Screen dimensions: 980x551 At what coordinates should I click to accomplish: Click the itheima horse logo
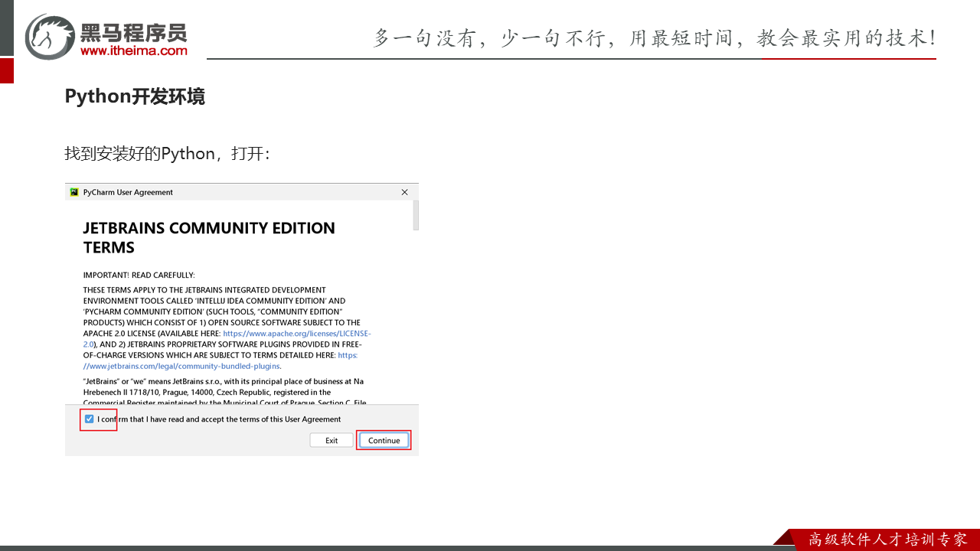51,36
